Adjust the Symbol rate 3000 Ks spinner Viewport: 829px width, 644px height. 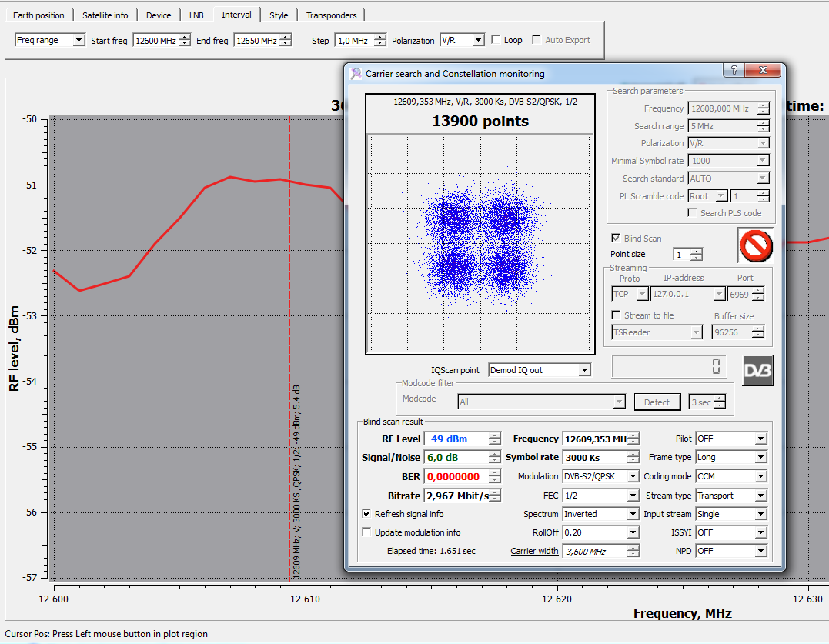(633, 458)
